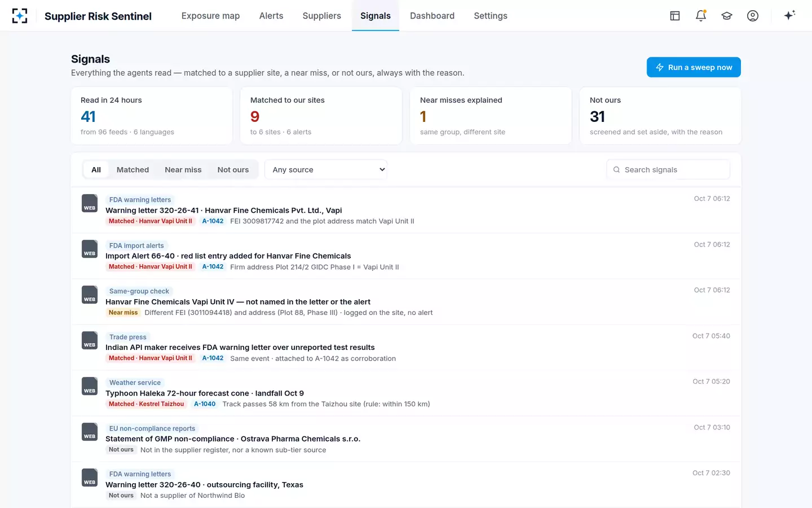Viewport: 812px width, 508px height.
Task: Open the Read in 24 hours card
Action: pos(152,116)
